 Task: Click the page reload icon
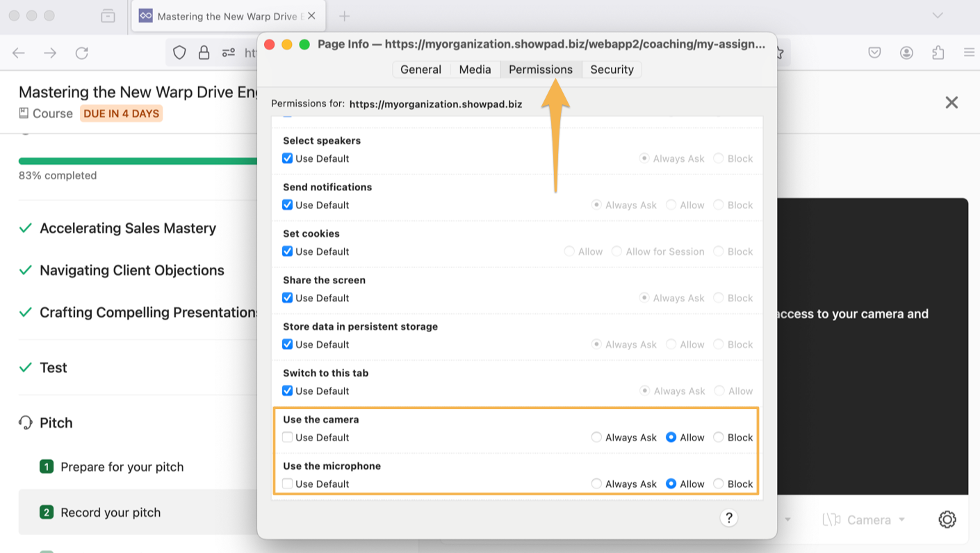(x=83, y=52)
